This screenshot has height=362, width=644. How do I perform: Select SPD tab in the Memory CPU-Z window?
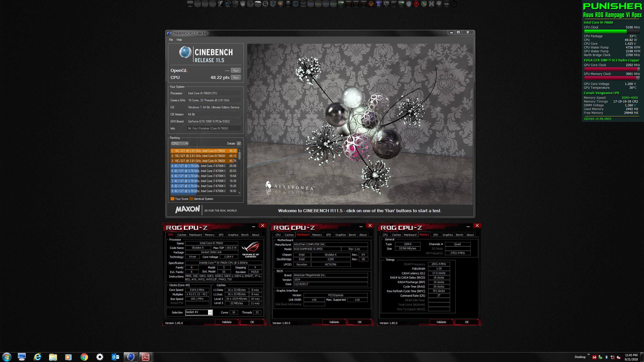pos(435,235)
